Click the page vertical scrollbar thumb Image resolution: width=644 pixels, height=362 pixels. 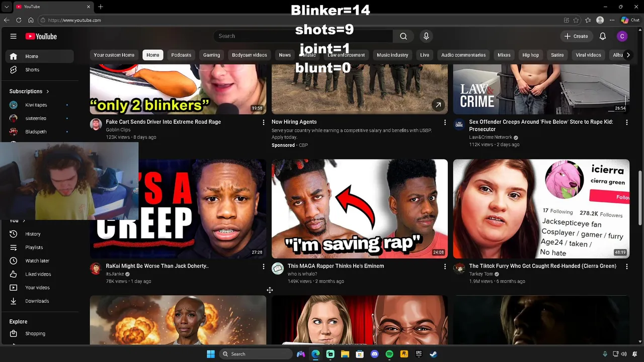tap(640, 198)
